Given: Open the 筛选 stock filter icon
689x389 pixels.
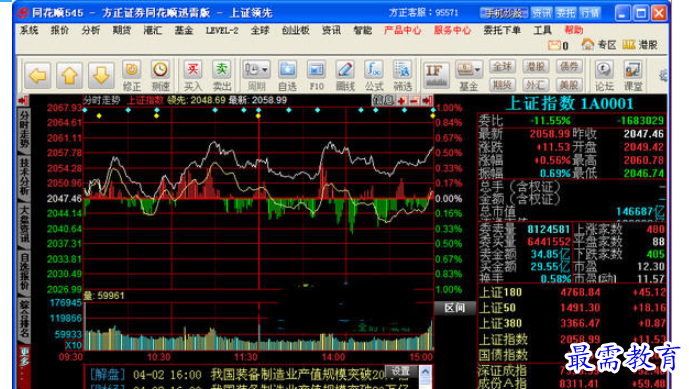Looking at the screenshot, I should point(402,76).
